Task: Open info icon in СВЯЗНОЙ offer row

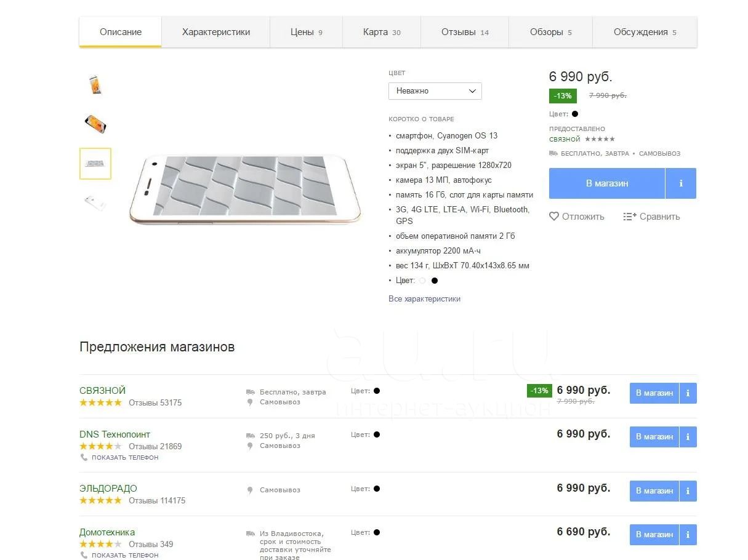Action: click(688, 393)
